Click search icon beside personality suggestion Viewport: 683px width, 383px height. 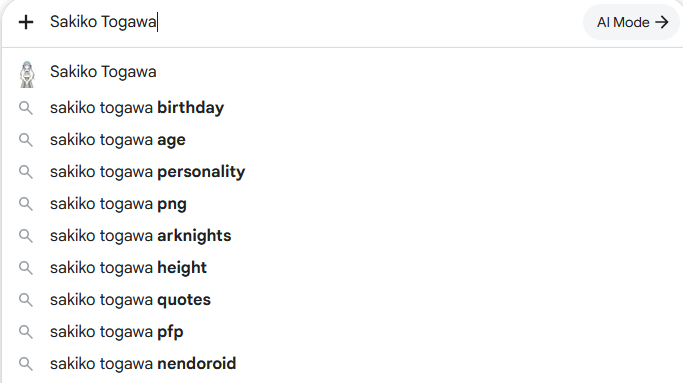point(26,172)
